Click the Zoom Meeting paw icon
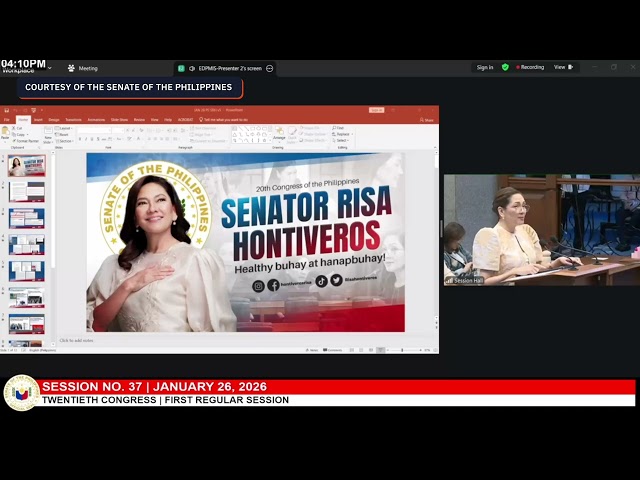Image resolution: width=640 pixels, height=480 pixels. [x=71, y=68]
